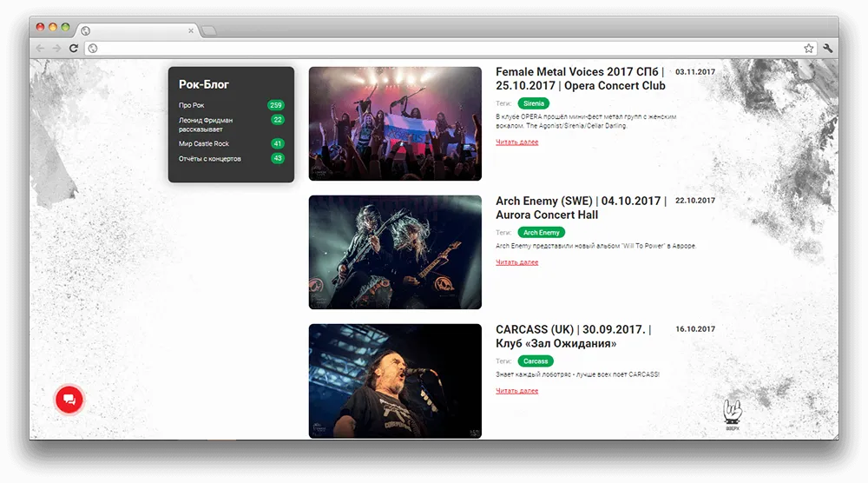868x483 pixels.
Task: Read more on Female Metal Voices post
Action: (x=516, y=142)
